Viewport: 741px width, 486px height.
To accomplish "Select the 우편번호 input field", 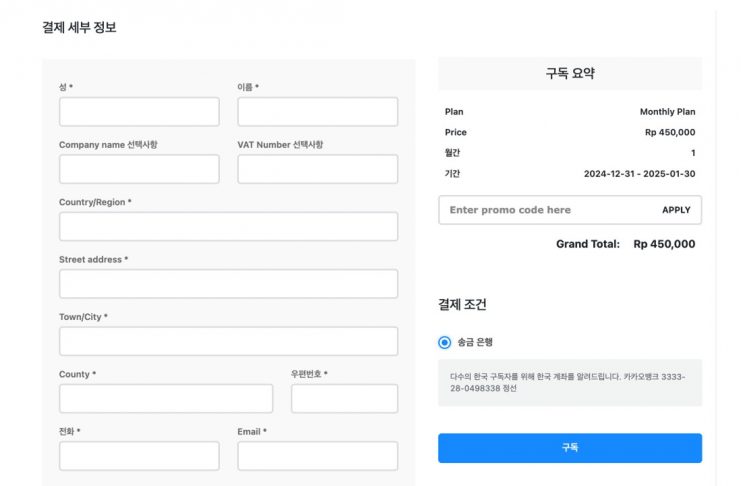I will (x=344, y=398).
